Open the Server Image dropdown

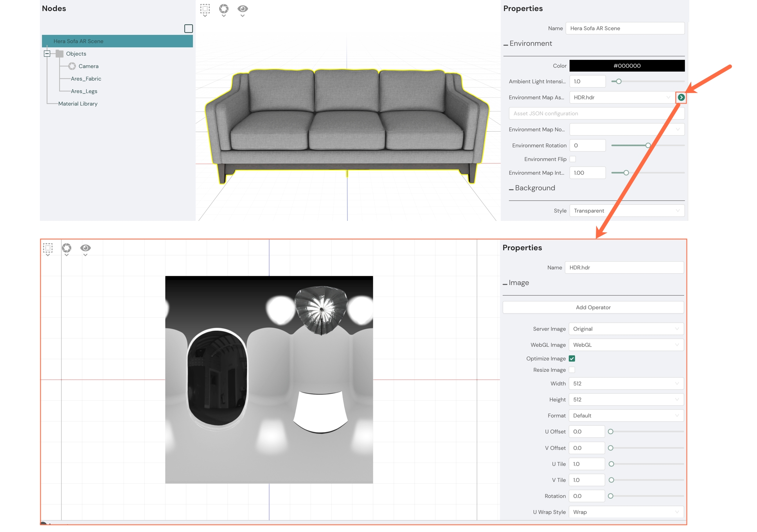626,329
